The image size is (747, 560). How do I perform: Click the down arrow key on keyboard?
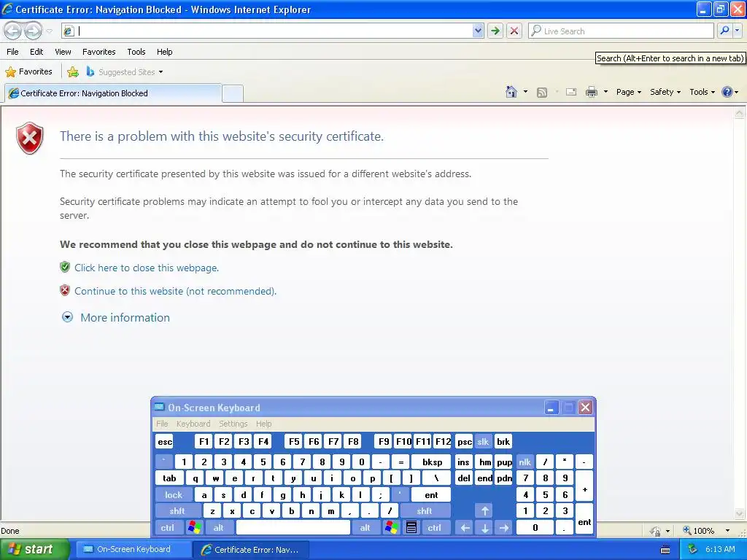(x=485, y=528)
